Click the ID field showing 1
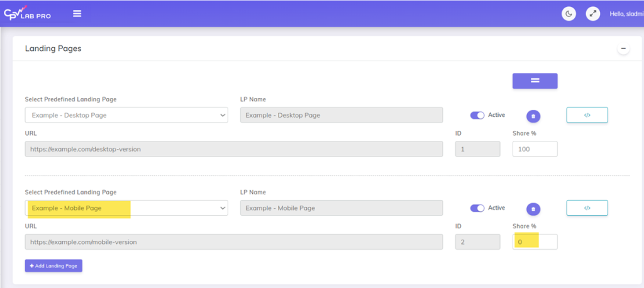Image resolution: width=644 pixels, height=288 pixels. tap(478, 149)
